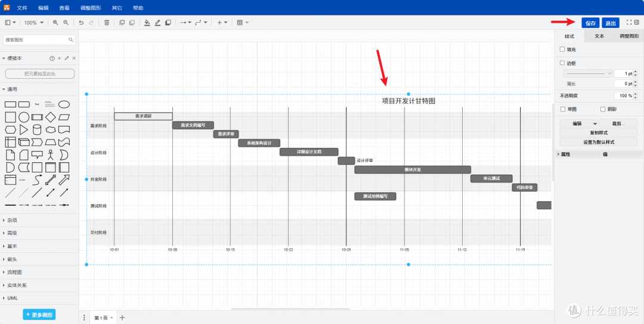Zoom in with the magnifier plus icon
This screenshot has height=324, width=644.
tap(55, 23)
